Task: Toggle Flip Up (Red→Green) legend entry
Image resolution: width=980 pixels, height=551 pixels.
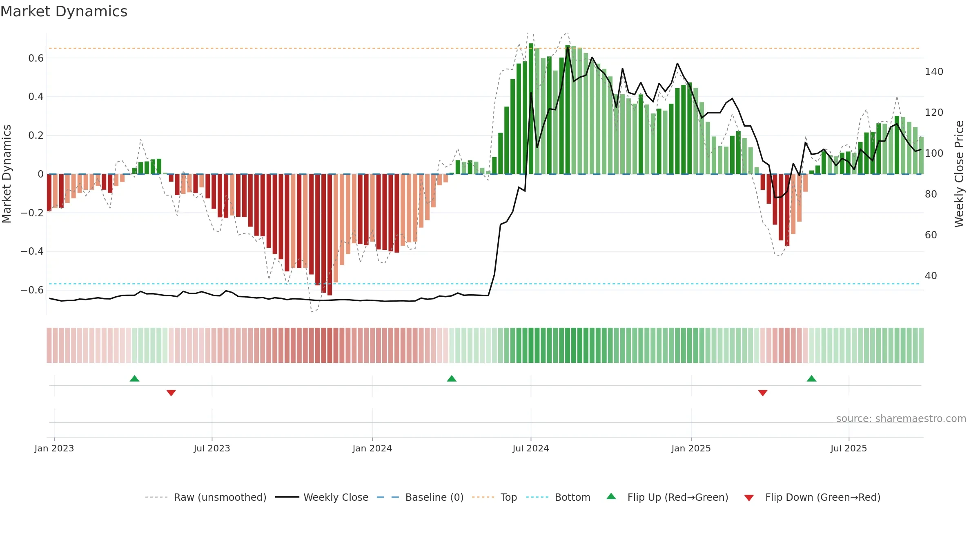Action: [x=667, y=497]
